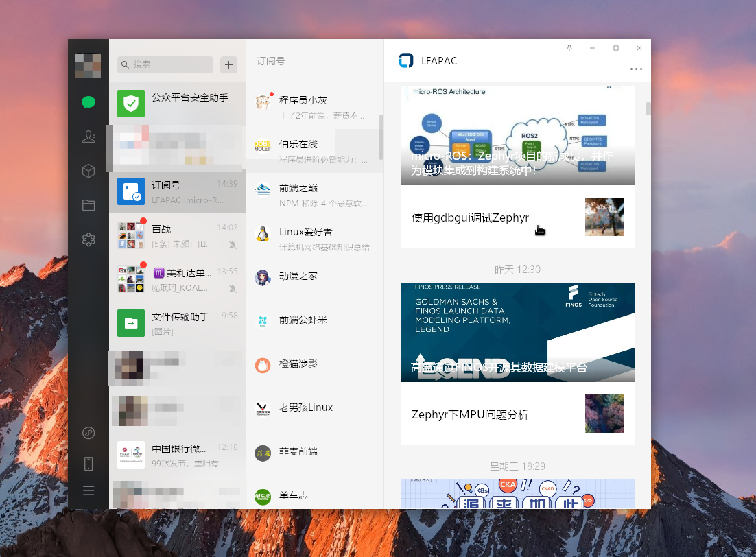The height and width of the screenshot is (557, 756).
Task: Open Favorites using the box icon
Action: [x=88, y=170]
